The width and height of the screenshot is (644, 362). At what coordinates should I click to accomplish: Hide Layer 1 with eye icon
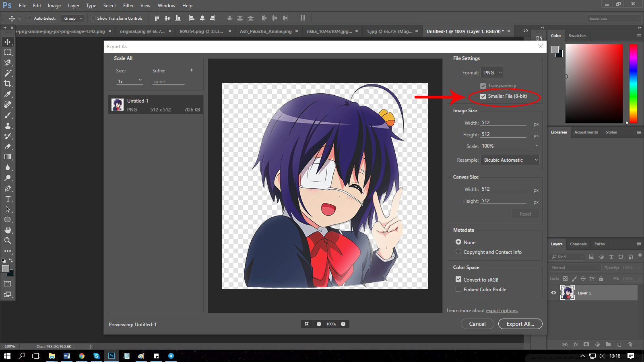coord(553,293)
